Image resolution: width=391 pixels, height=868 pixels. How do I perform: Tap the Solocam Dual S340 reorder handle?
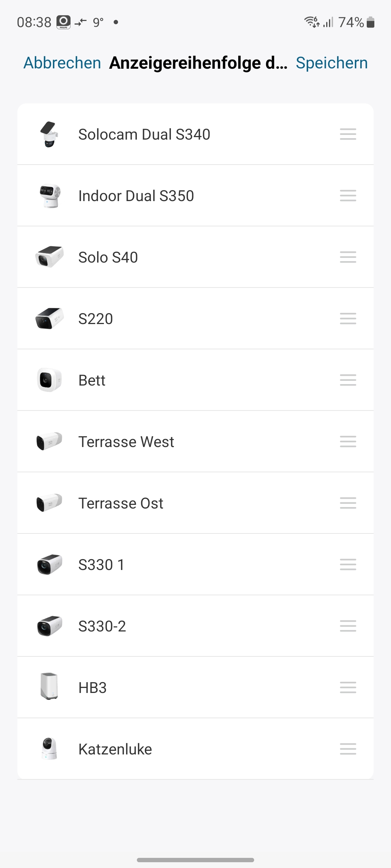click(x=348, y=134)
